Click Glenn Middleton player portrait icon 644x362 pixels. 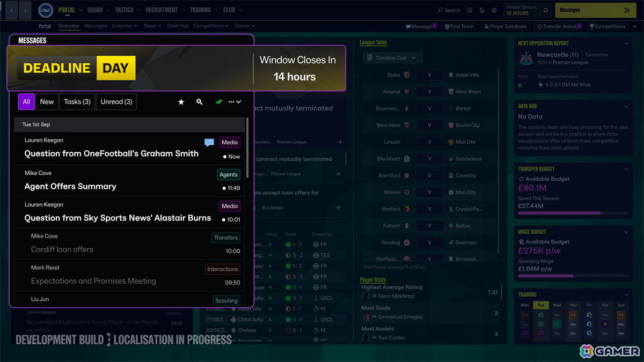click(x=366, y=296)
